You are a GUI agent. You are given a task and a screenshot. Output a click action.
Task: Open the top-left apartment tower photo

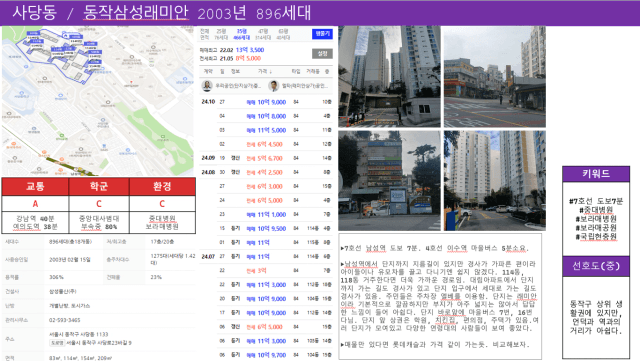click(389, 76)
